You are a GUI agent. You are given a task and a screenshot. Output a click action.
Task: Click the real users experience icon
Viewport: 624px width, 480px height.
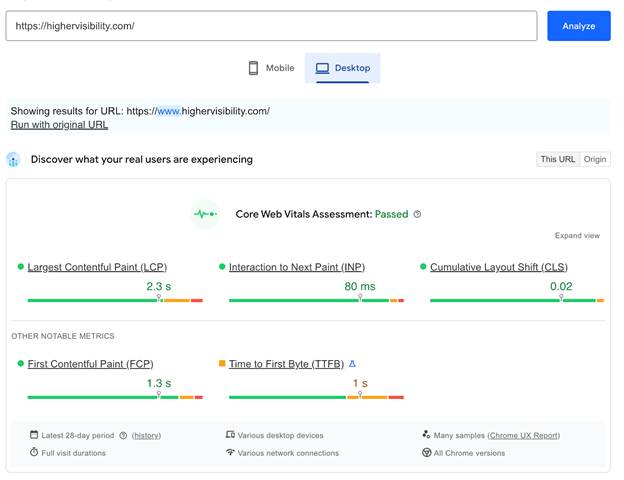click(14, 159)
